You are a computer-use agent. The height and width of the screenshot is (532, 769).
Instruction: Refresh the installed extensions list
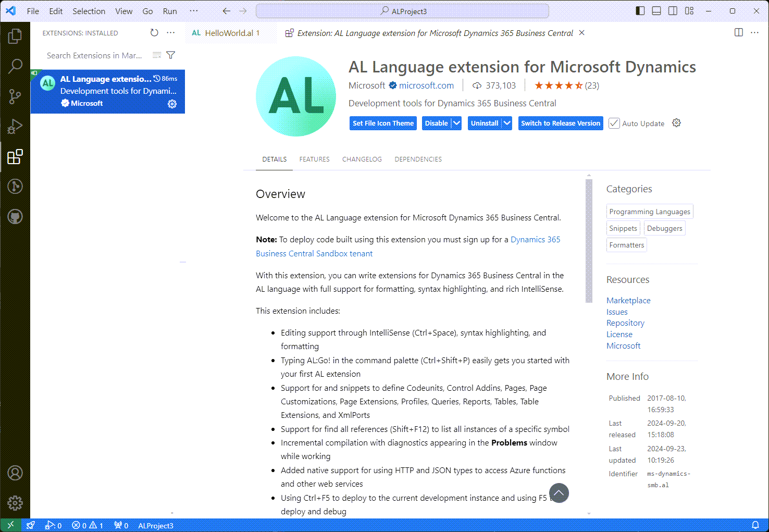154,33
